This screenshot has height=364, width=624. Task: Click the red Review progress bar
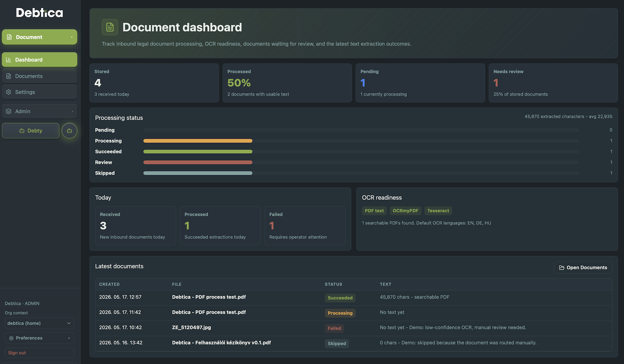pyautogui.click(x=198, y=163)
